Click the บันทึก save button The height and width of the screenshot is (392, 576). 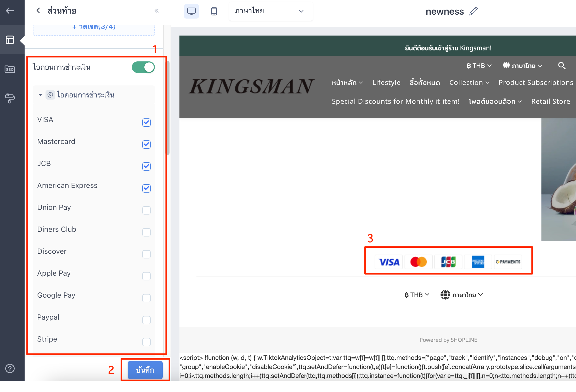[x=145, y=370]
